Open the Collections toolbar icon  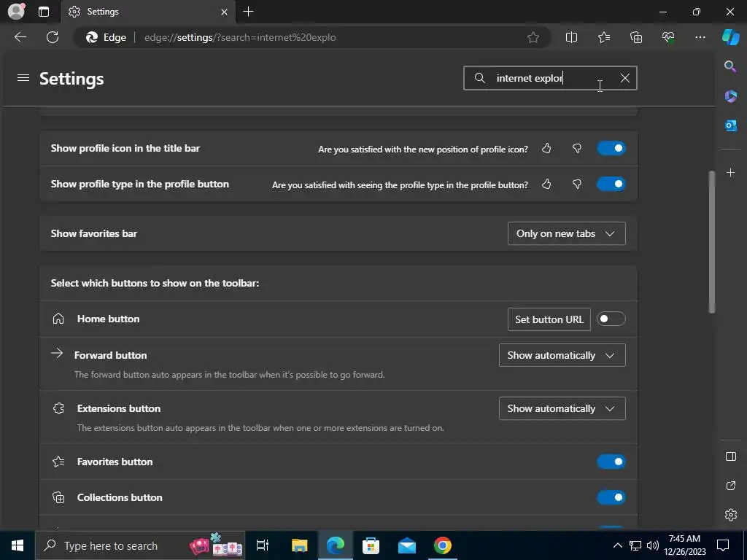(636, 37)
